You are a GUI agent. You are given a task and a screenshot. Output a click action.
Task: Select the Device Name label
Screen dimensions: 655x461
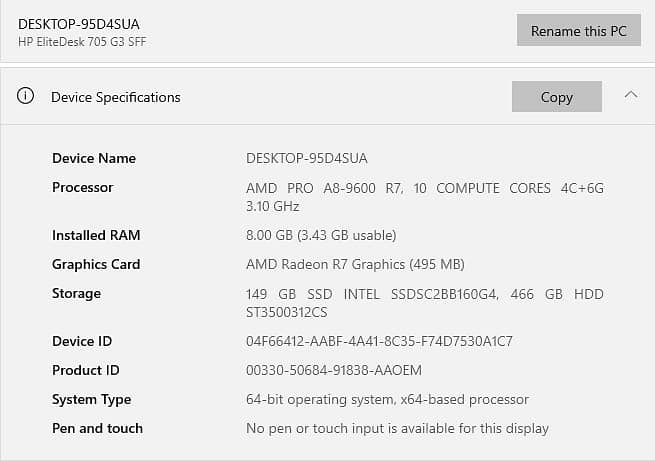[94, 158]
